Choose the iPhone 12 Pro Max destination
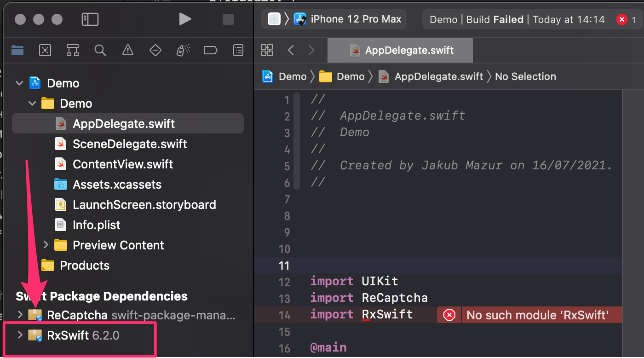 (x=356, y=19)
